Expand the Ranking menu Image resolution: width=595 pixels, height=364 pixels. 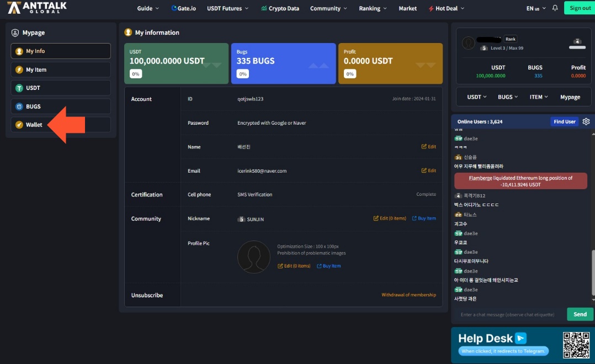pos(373,8)
